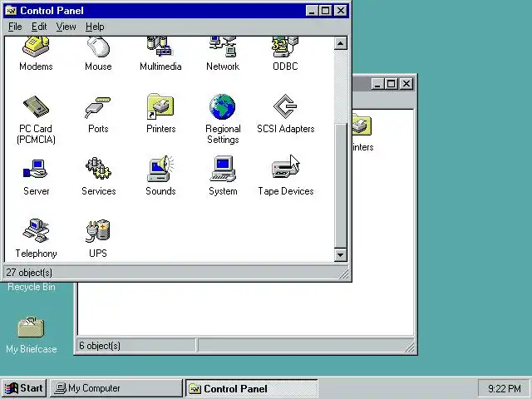Open the Sounds icon
This screenshot has height=399, width=532.
click(x=160, y=169)
